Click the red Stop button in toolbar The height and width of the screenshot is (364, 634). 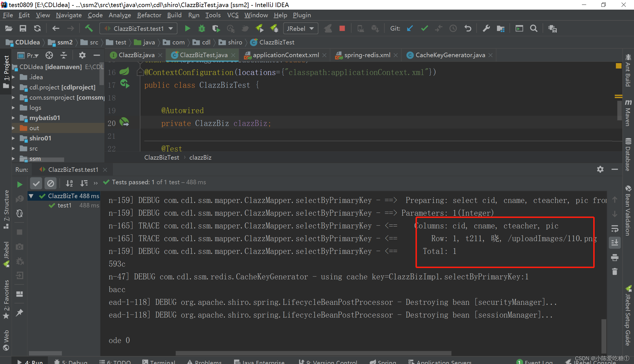tap(342, 29)
